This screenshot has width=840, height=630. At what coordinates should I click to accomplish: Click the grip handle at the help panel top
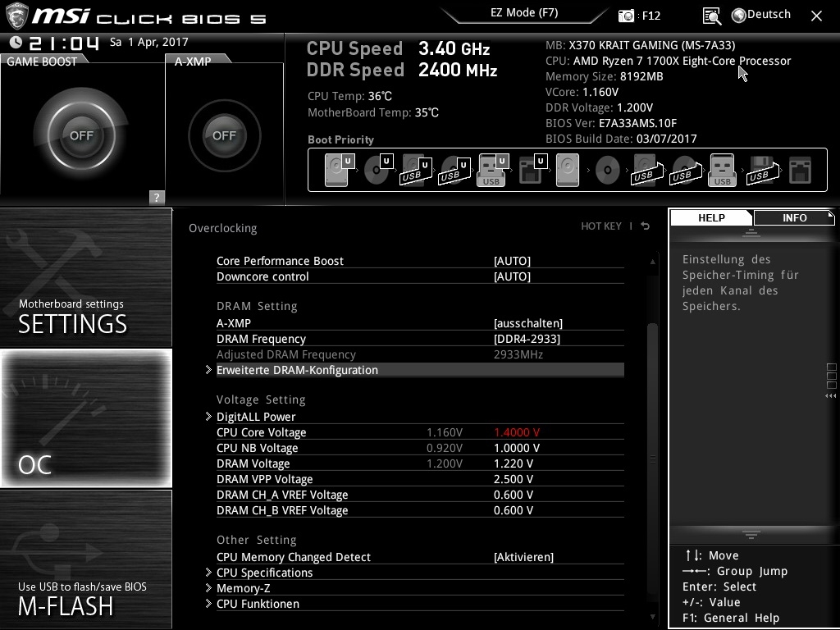[x=751, y=232]
